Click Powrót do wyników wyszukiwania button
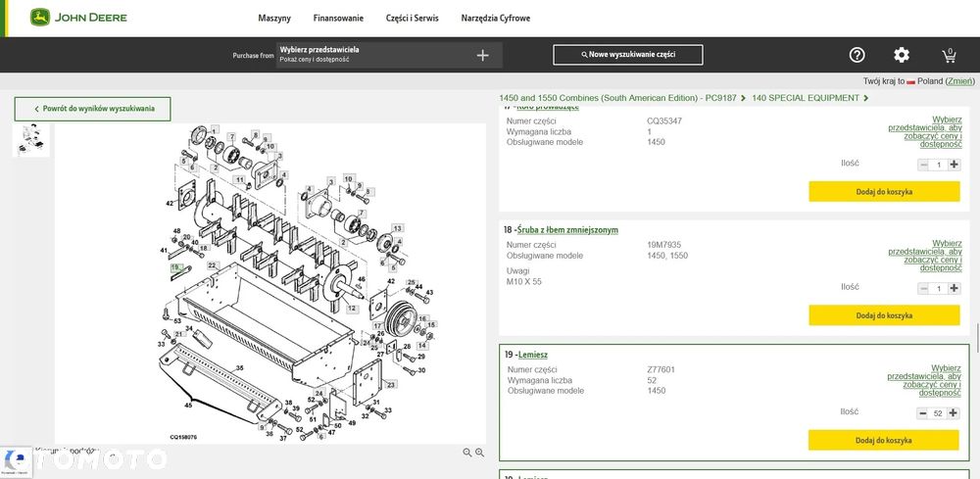Viewport: 980px width, 479px height. (x=92, y=109)
